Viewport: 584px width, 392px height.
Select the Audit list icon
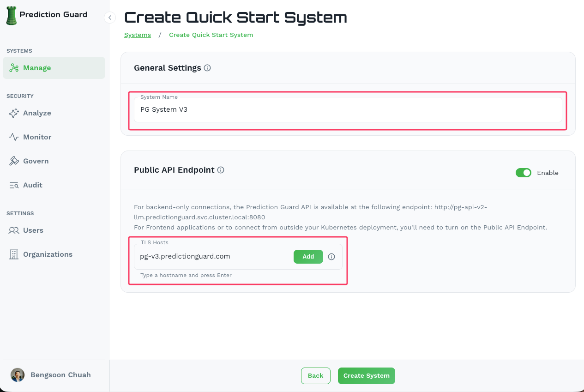[14, 185]
